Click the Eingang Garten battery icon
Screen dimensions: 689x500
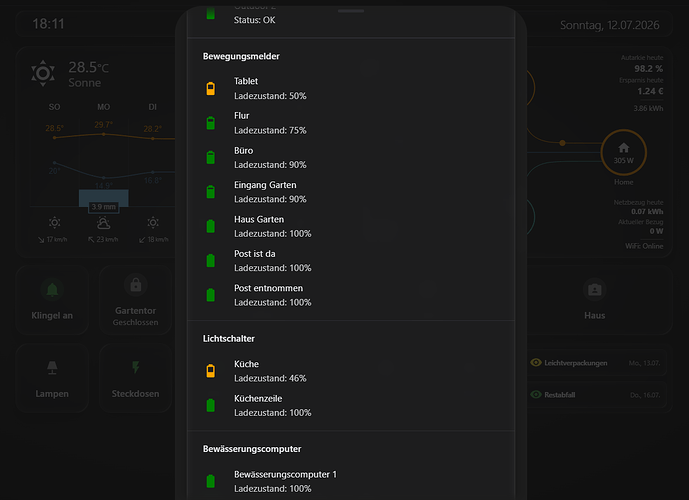(211, 192)
